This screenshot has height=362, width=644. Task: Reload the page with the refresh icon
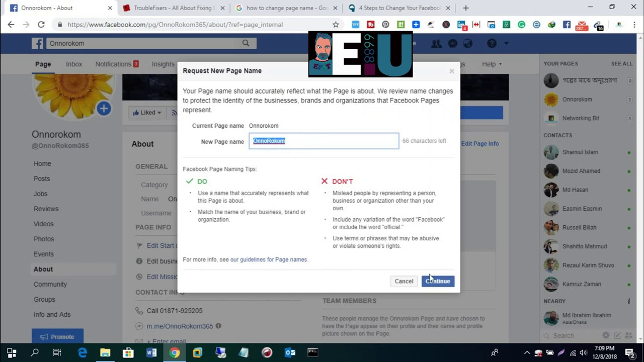click(41, 25)
